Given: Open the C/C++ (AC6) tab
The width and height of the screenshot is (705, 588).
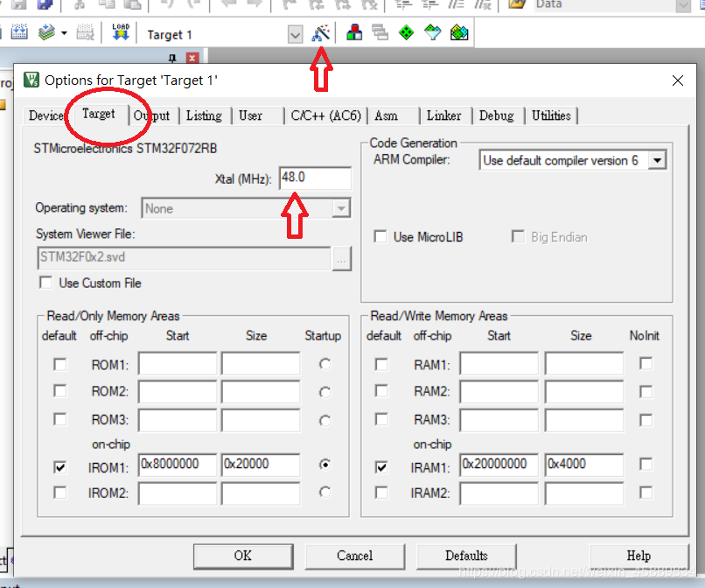Looking at the screenshot, I should [x=326, y=115].
